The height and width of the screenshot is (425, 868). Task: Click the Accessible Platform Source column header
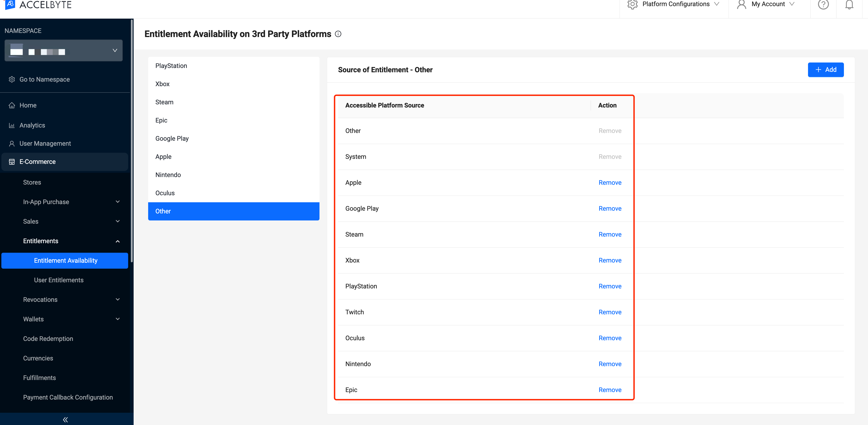click(384, 105)
